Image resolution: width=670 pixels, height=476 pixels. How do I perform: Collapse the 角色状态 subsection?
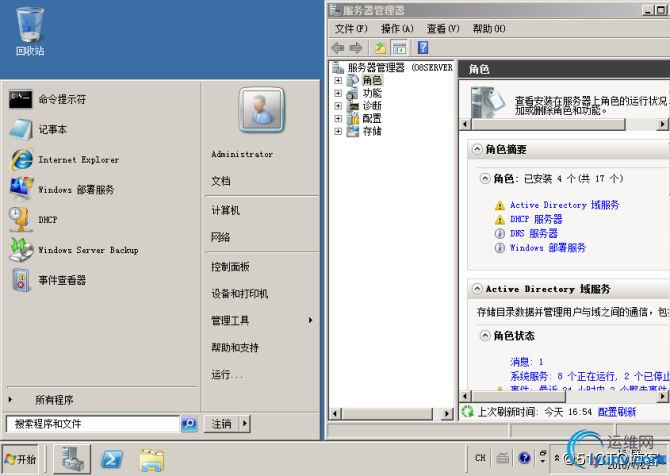(x=485, y=336)
